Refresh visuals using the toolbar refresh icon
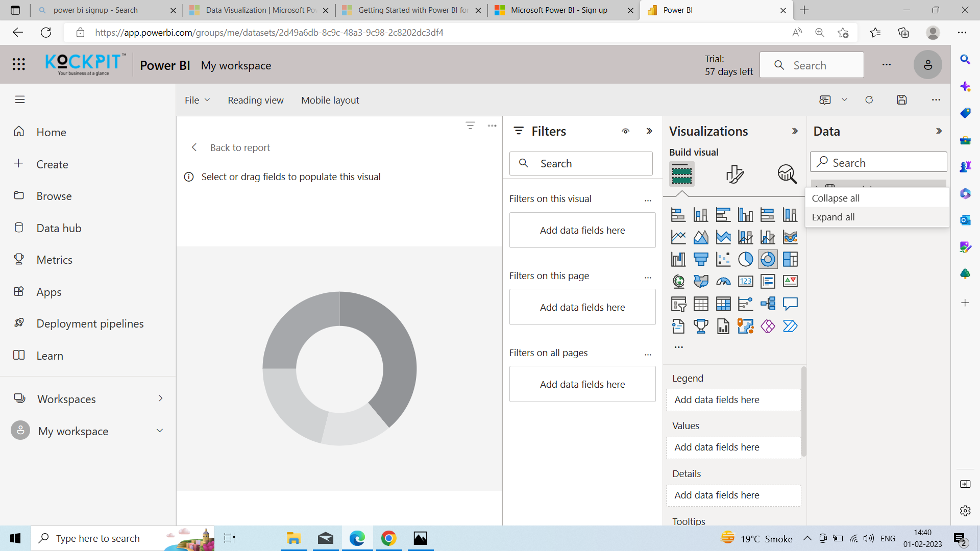 pyautogui.click(x=869, y=100)
